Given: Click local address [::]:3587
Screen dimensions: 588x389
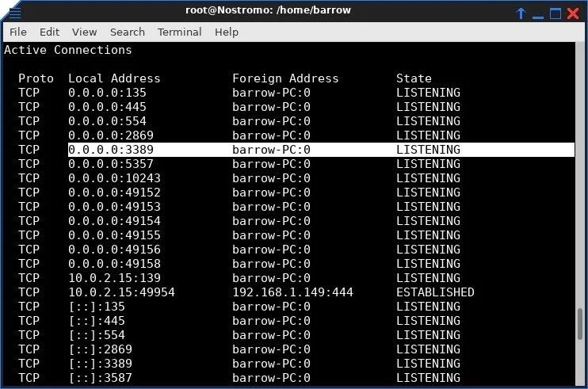Looking at the screenshot, I should 100,377.
